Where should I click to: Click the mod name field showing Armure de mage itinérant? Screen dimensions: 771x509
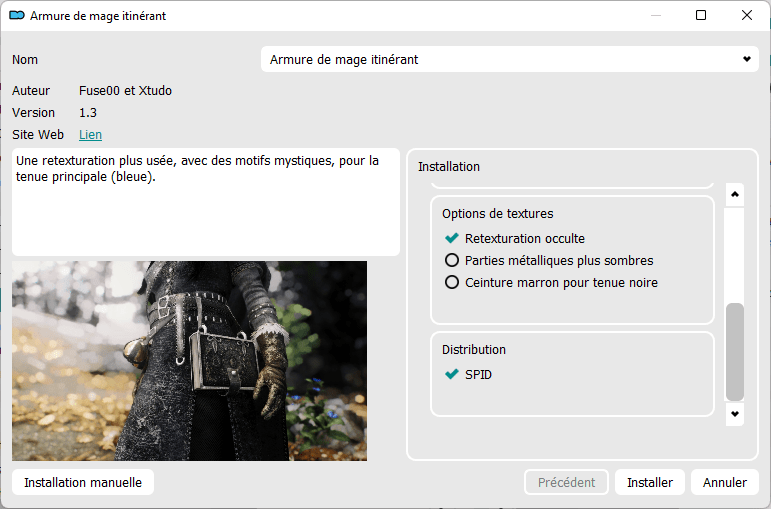point(500,60)
